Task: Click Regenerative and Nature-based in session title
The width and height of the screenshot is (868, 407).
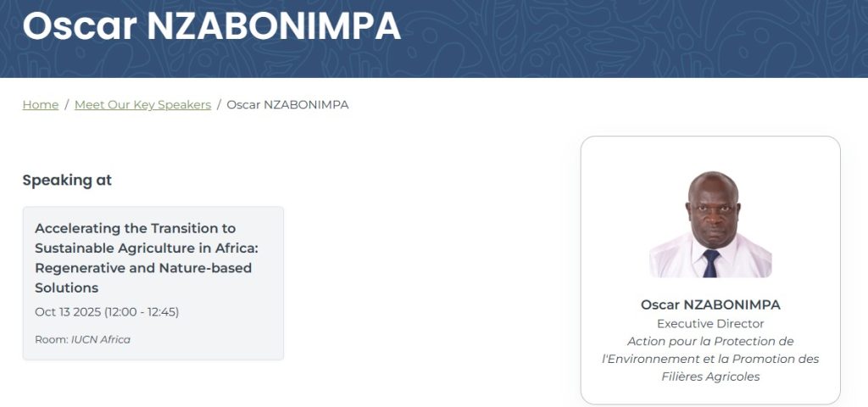Action: pos(143,268)
